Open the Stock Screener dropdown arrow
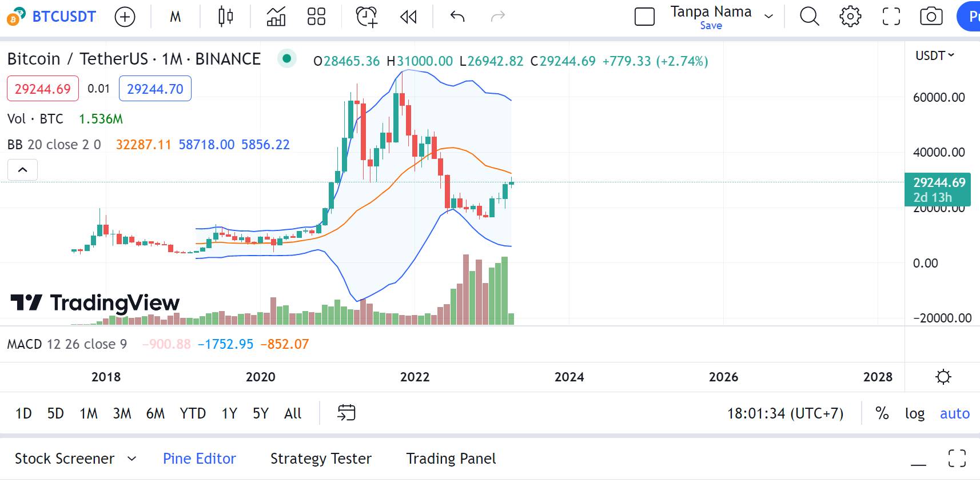980x490 pixels. pyautogui.click(x=132, y=459)
